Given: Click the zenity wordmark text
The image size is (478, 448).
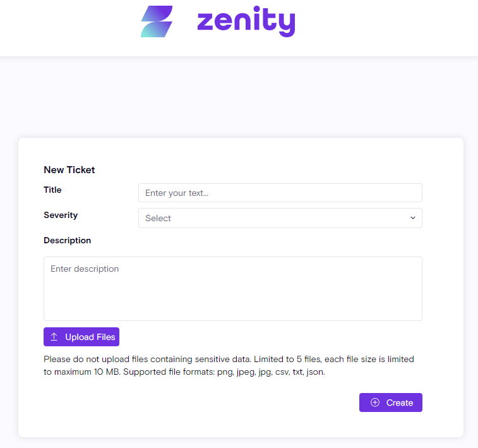Looking at the screenshot, I should coord(246,22).
